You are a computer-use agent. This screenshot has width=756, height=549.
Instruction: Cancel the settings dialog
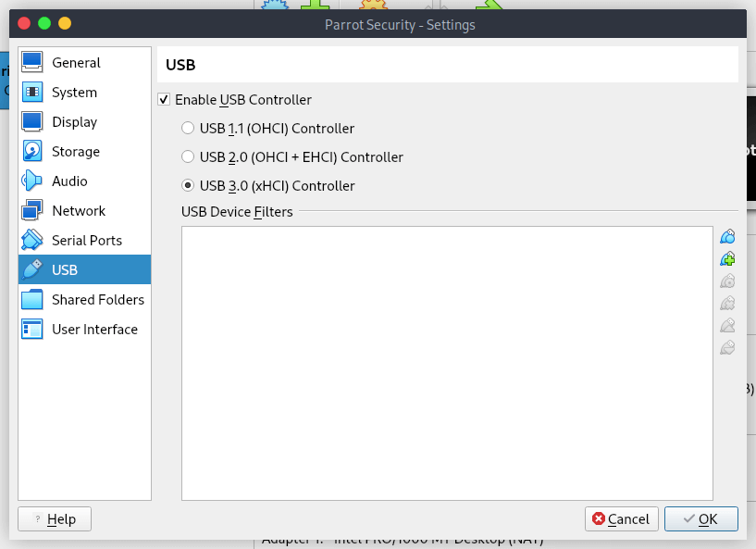click(x=621, y=519)
